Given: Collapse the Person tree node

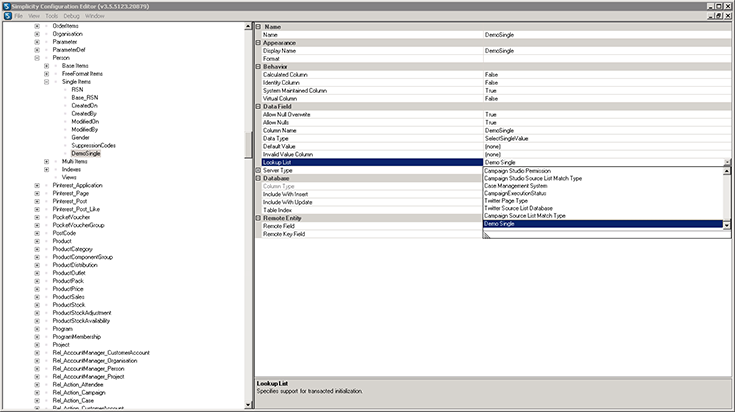Looking at the screenshot, I should point(37,58).
